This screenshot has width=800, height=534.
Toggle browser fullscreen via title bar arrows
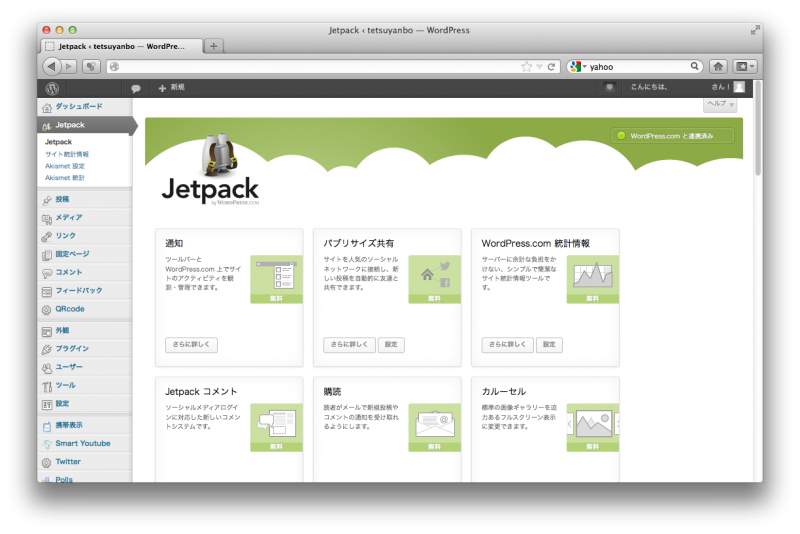754,31
